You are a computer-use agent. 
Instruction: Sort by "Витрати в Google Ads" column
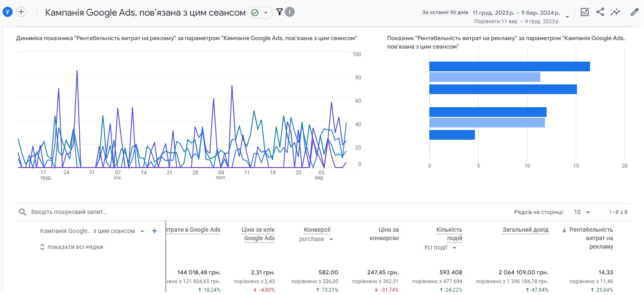[x=194, y=230]
